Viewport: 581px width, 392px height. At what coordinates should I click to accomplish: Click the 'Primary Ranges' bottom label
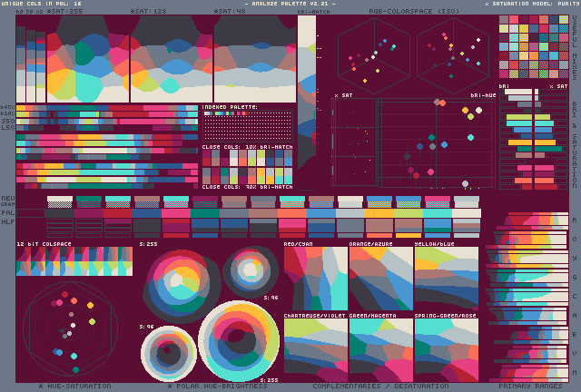[x=530, y=387]
